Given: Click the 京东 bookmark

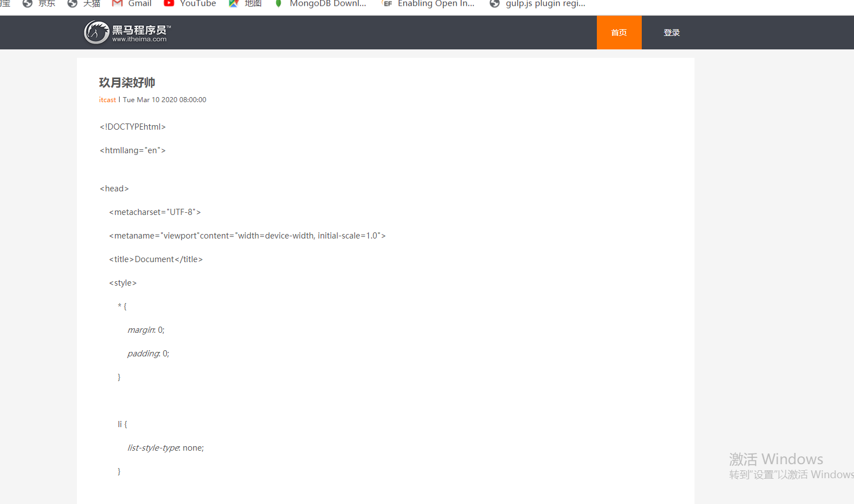Looking at the screenshot, I should point(39,3).
